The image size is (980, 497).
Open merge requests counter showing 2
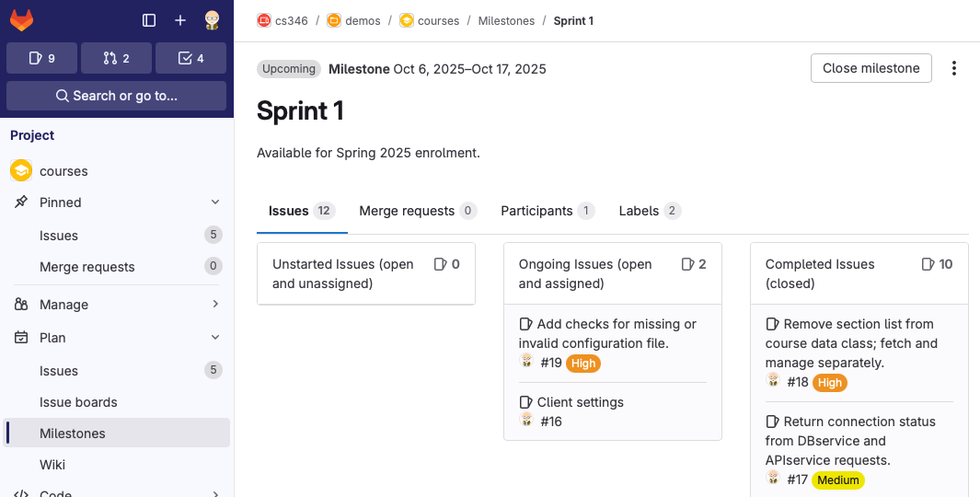(116, 58)
